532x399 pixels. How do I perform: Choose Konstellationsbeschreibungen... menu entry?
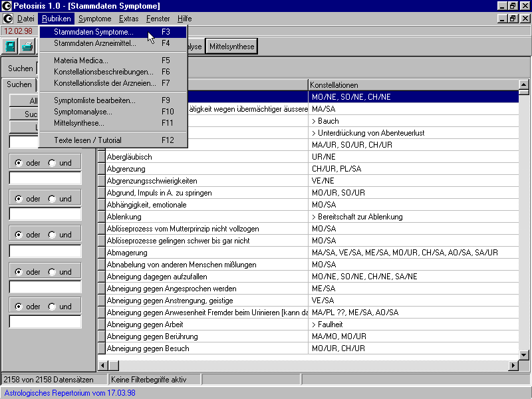point(113,72)
